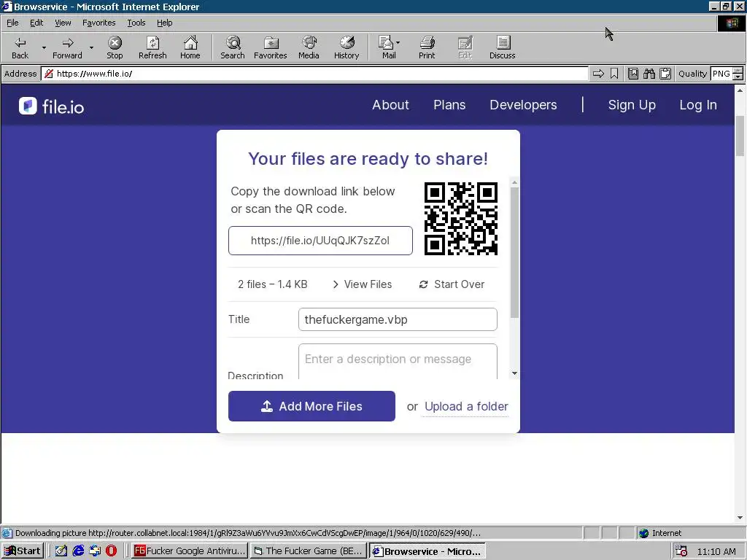Print the current page

click(x=427, y=47)
